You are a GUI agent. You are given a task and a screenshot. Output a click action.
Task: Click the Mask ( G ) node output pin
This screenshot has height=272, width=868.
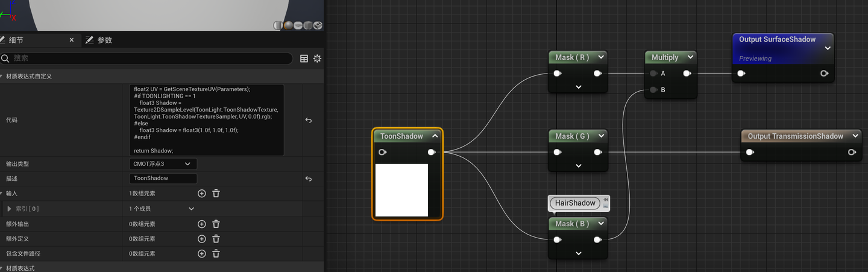coord(597,152)
